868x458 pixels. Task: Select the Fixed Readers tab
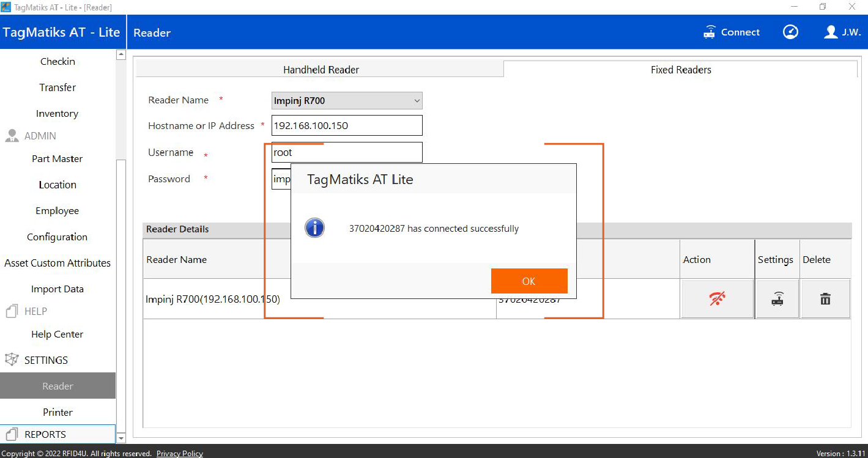pos(680,70)
